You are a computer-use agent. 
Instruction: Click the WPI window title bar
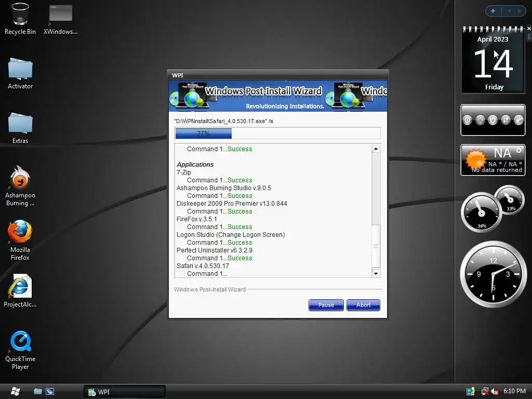coord(278,75)
